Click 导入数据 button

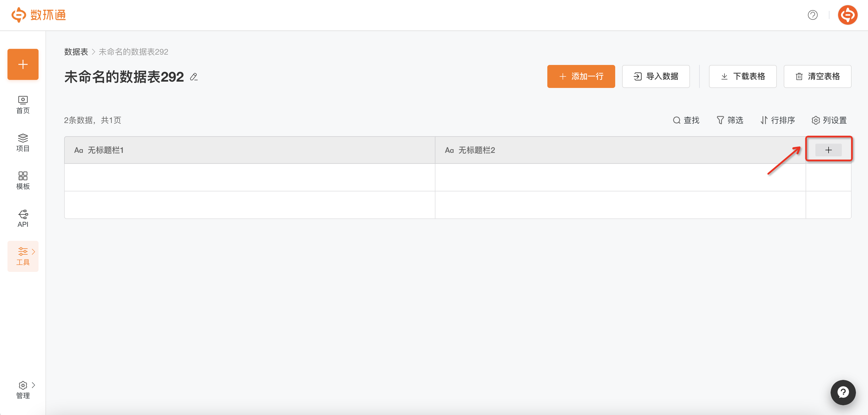(x=656, y=76)
